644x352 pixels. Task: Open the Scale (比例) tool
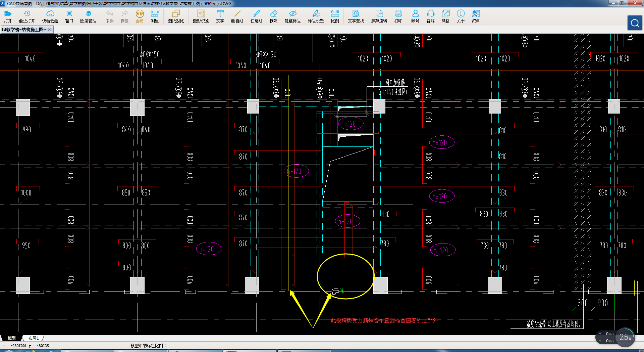pyautogui.click(x=335, y=16)
